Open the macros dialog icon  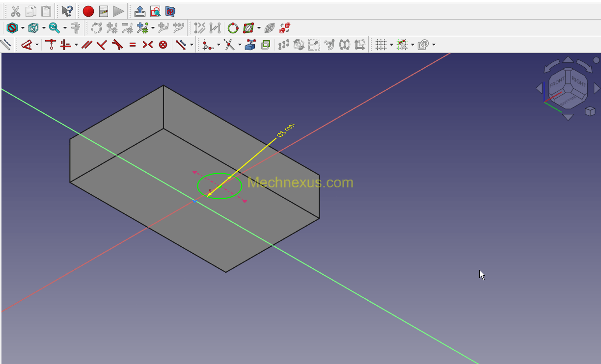click(104, 11)
